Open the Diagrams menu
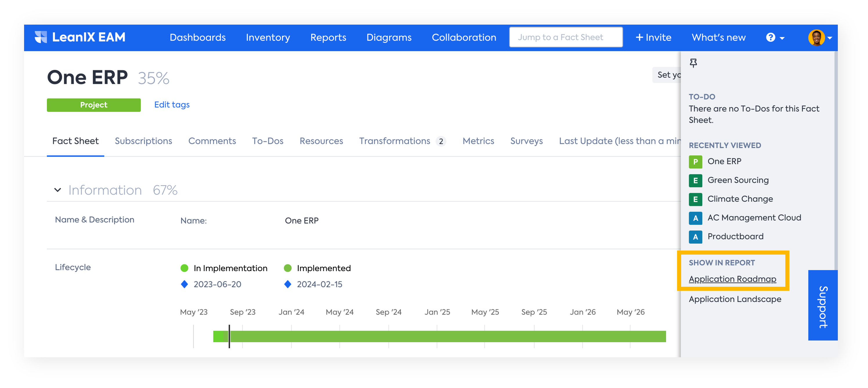 point(389,37)
